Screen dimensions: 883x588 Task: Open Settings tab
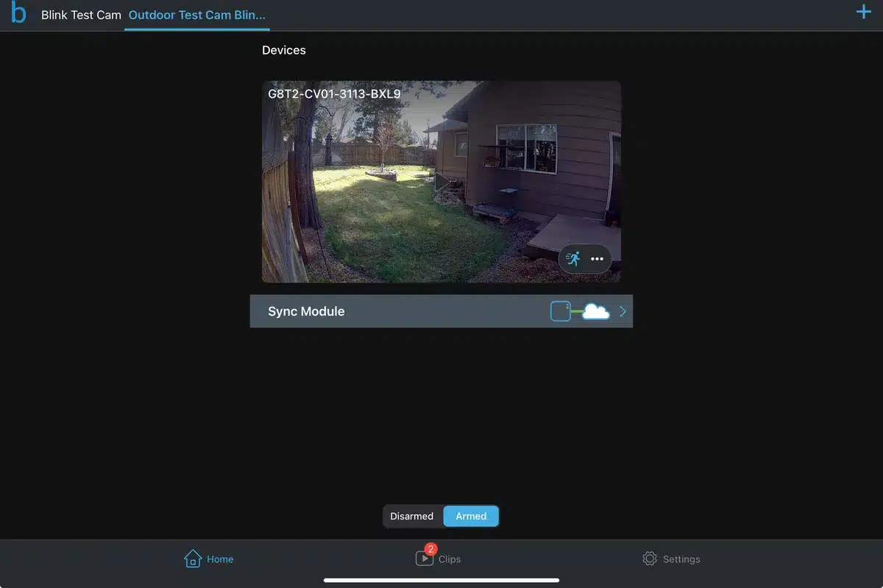[x=671, y=559]
